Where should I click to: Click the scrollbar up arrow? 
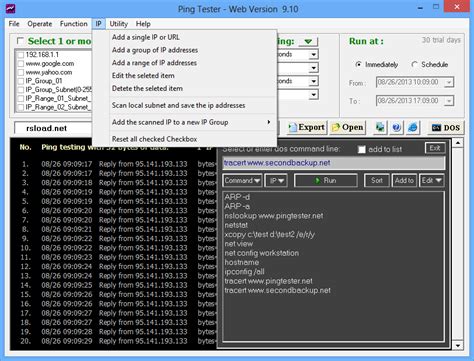[x=458, y=143]
